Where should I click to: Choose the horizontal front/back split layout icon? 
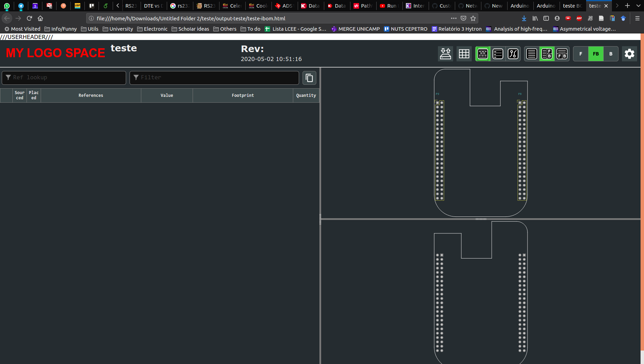click(562, 54)
